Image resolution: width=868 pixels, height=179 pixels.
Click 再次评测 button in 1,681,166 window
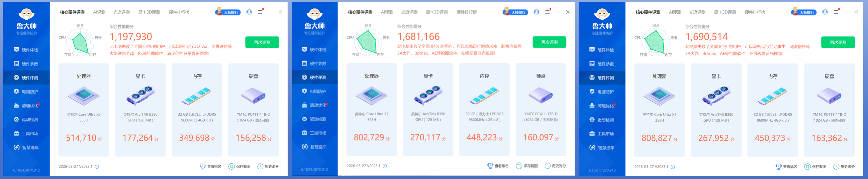[x=549, y=42]
